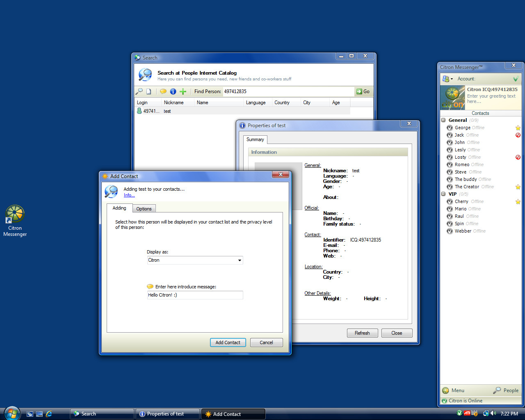Sort results by Login column header
525x420 pixels.
click(148, 103)
